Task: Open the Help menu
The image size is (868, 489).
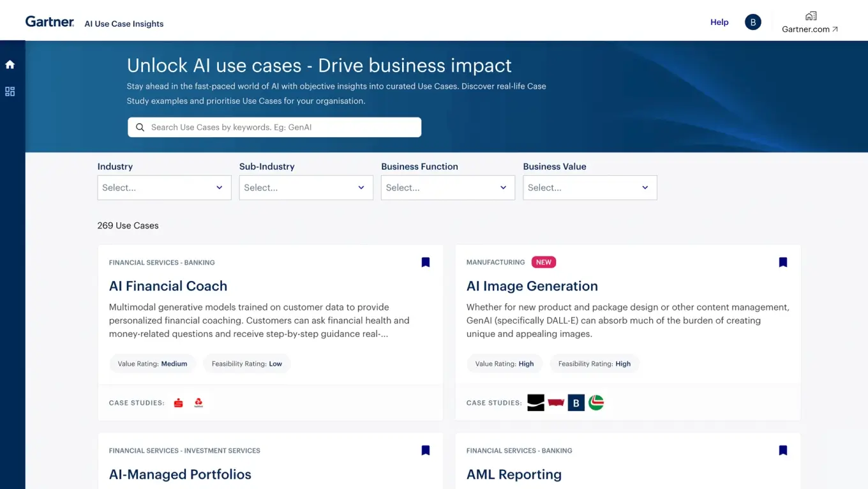Action: pyautogui.click(x=719, y=22)
